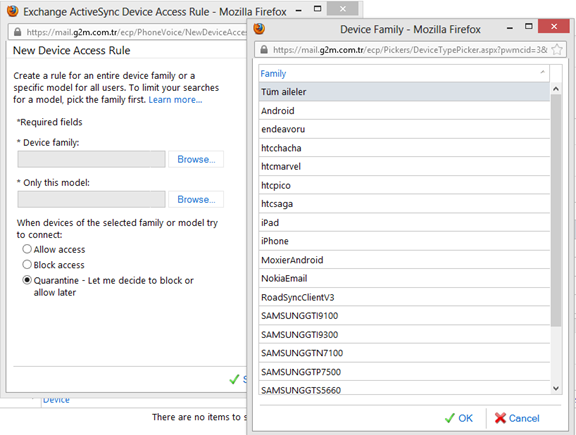
Task: Minimize the Device Family window
Action: tap(510, 28)
